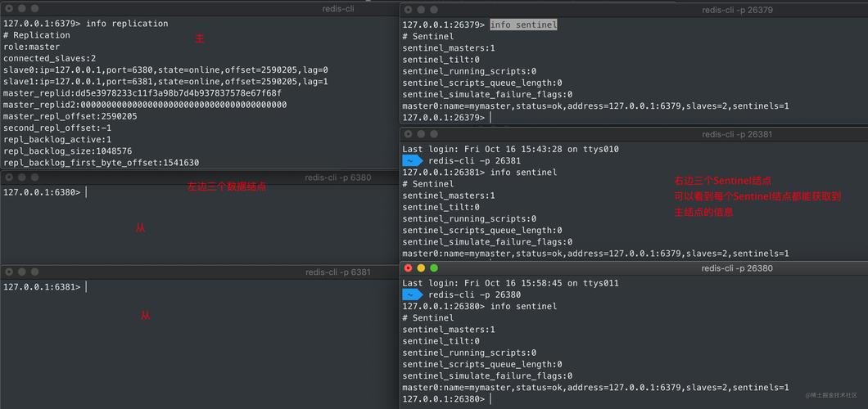The width and height of the screenshot is (868, 409).
Task: Click 'second_repl_offset:-1'
Action: point(57,128)
